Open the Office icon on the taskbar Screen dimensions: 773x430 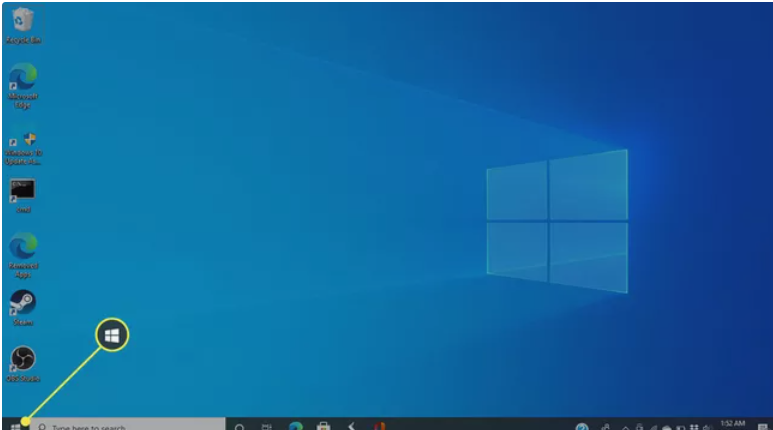379,426
